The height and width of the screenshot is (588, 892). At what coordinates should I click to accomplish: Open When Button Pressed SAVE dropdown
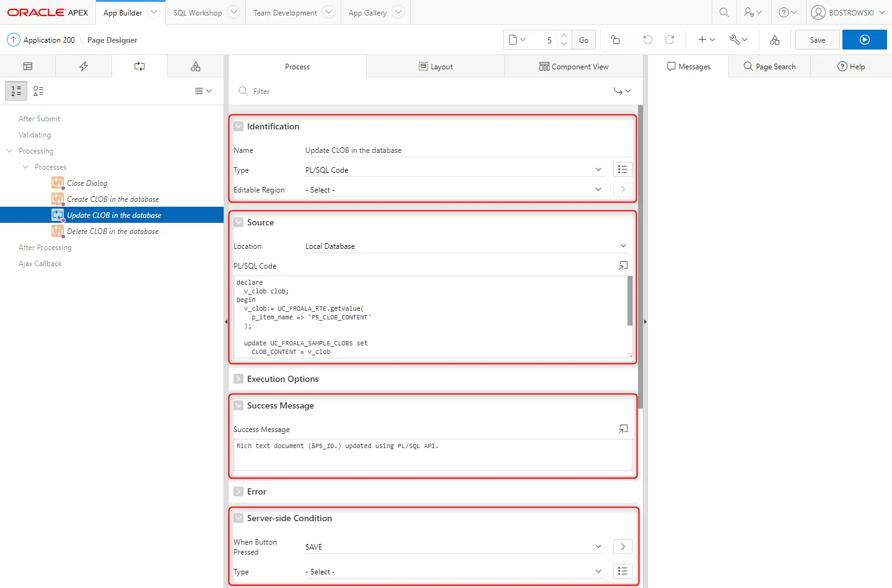452,547
